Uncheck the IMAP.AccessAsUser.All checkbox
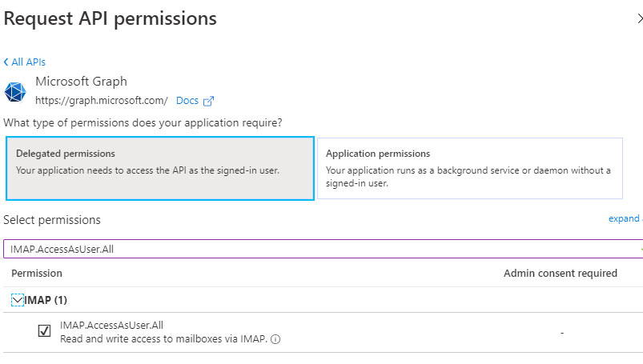The width and height of the screenshot is (643, 364). [x=44, y=330]
